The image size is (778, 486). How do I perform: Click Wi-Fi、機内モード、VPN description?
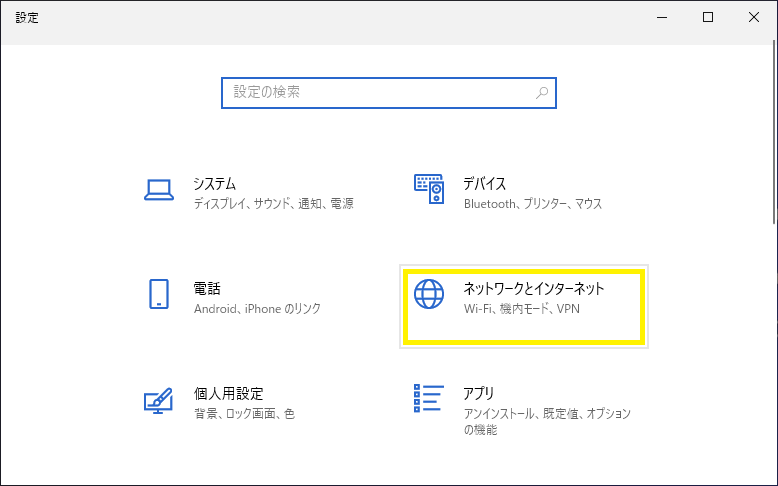[x=521, y=309]
